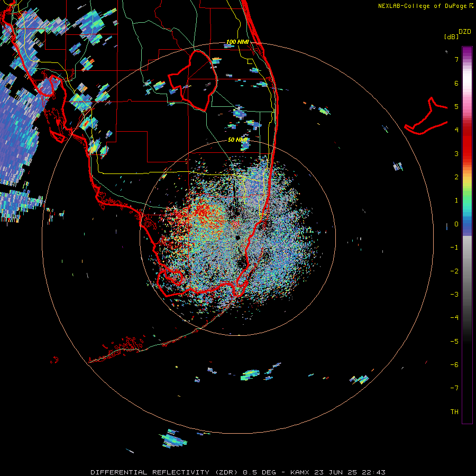Image resolution: width=476 pixels, height=476 pixels.
Task: Click the 1 value on color scale
Action: point(456,200)
